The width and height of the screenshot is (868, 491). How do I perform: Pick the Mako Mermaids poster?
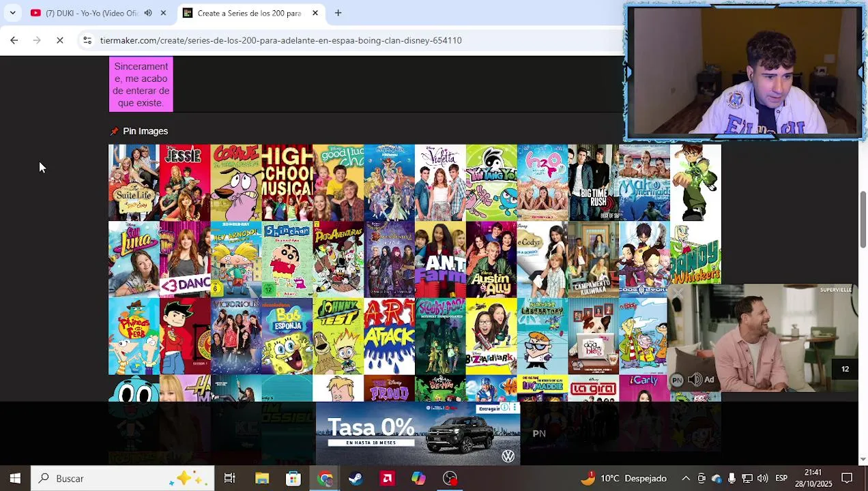644,182
